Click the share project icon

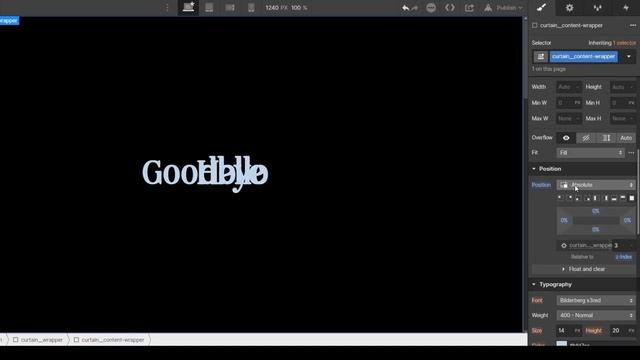tap(469, 7)
